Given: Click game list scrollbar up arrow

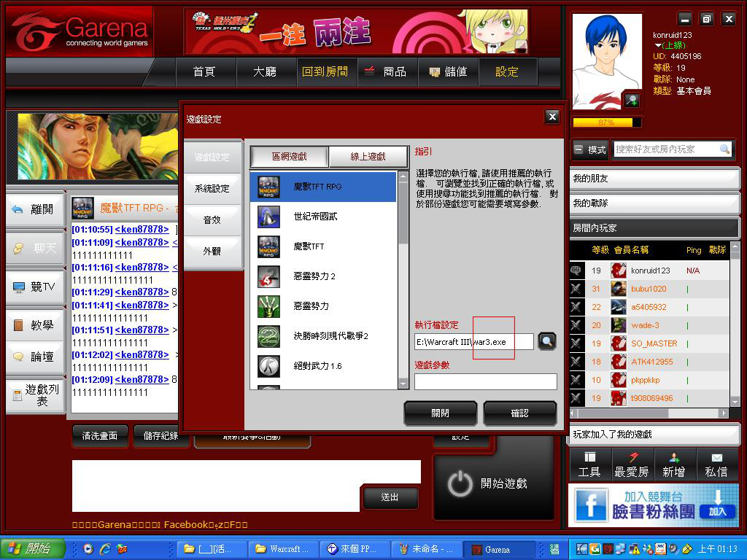Looking at the screenshot, I should tap(403, 177).
